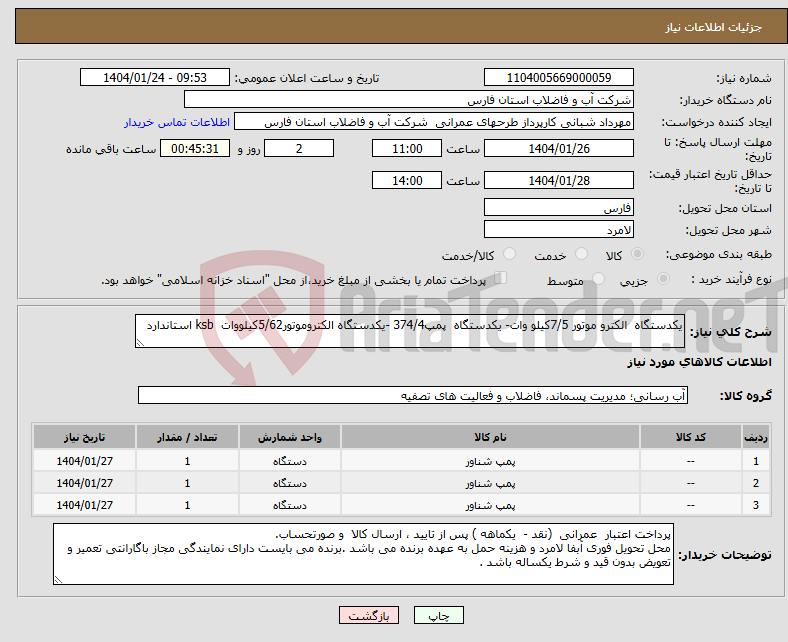Click the request creator name field
Screen dimensions: 788x642
point(434,122)
